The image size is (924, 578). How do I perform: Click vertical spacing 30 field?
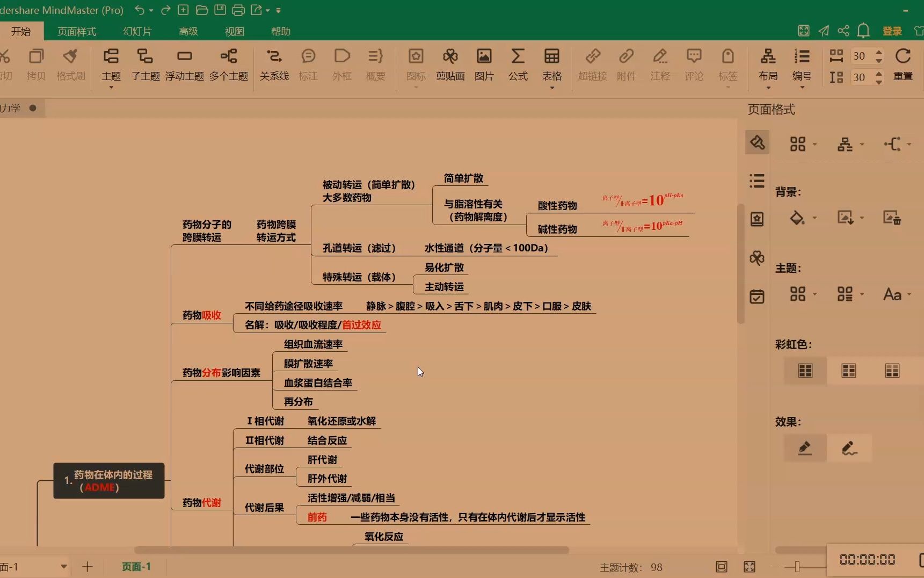[x=861, y=77]
